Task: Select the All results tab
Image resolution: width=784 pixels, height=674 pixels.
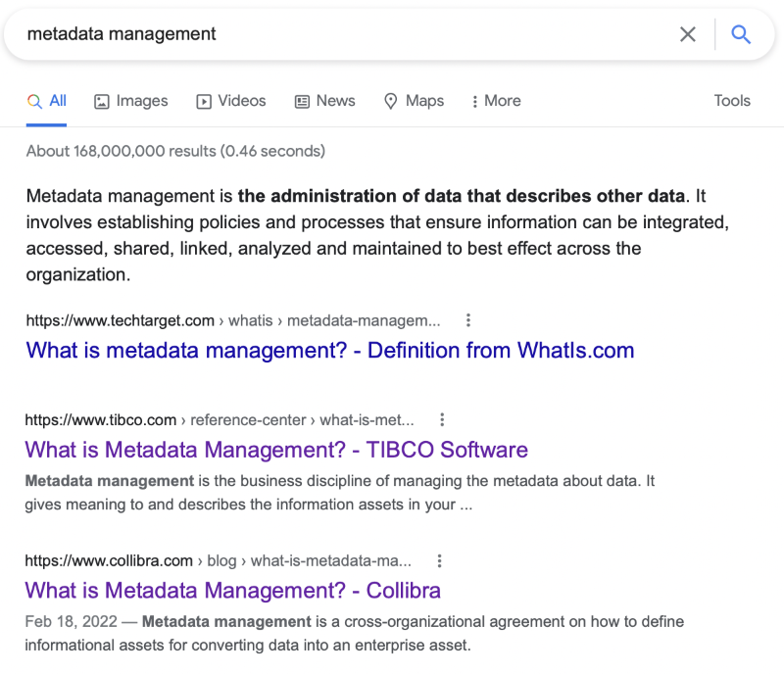Action: 46,101
